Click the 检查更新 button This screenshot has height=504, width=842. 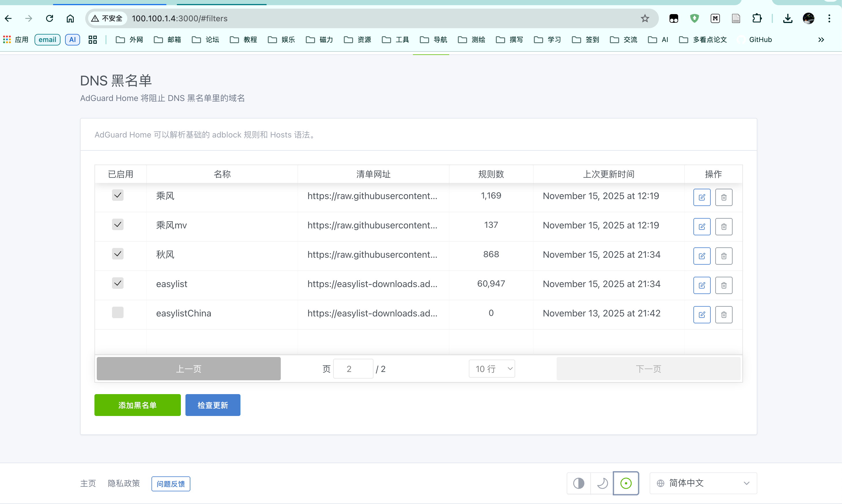[x=213, y=405]
